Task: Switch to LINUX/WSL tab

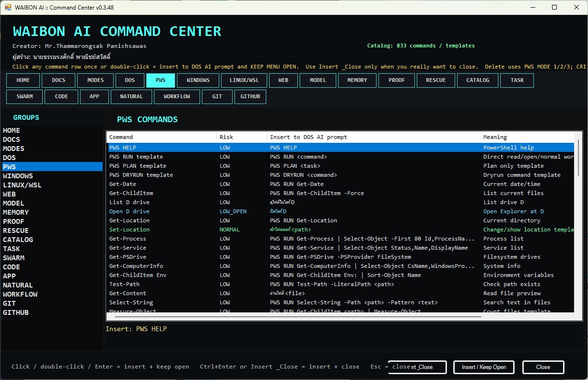Action: point(244,81)
